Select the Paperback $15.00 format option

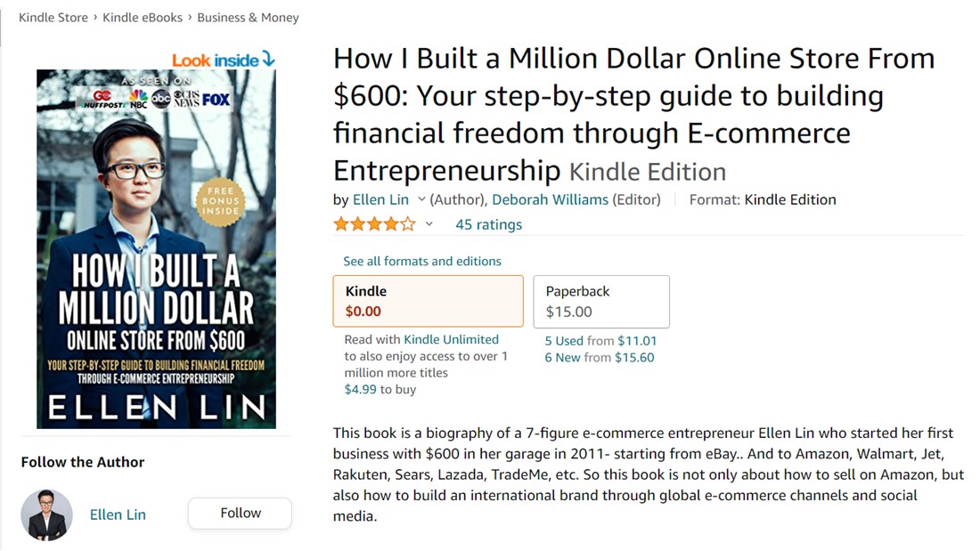[601, 301]
